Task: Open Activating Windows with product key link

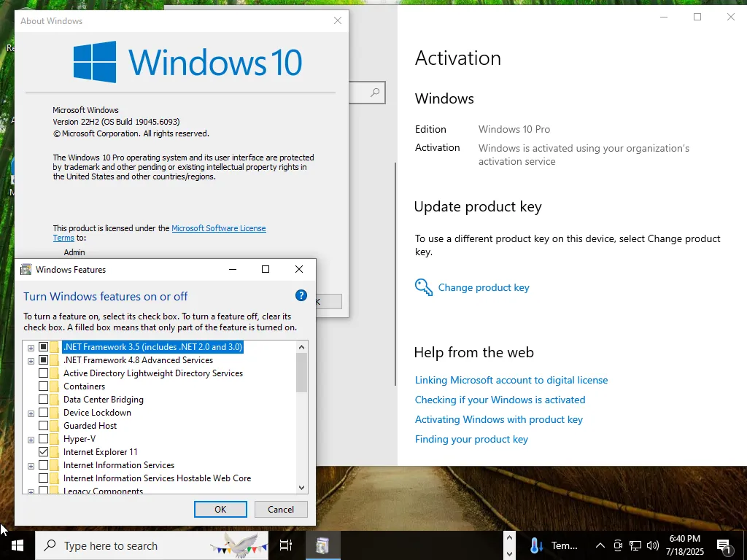Action: click(499, 419)
